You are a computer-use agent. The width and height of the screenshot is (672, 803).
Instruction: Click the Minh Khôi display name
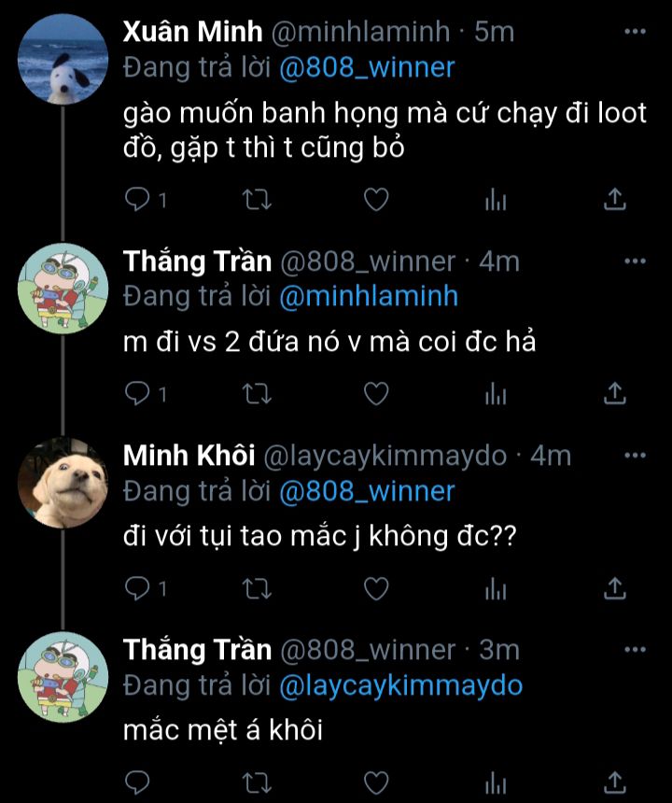click(x=189, y=456)
